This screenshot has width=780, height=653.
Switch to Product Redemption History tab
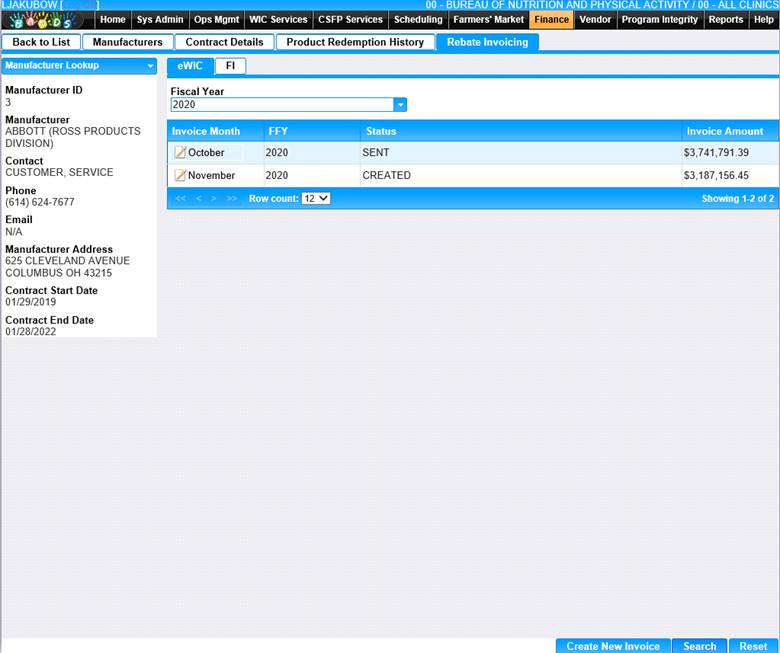pos(355,42)
